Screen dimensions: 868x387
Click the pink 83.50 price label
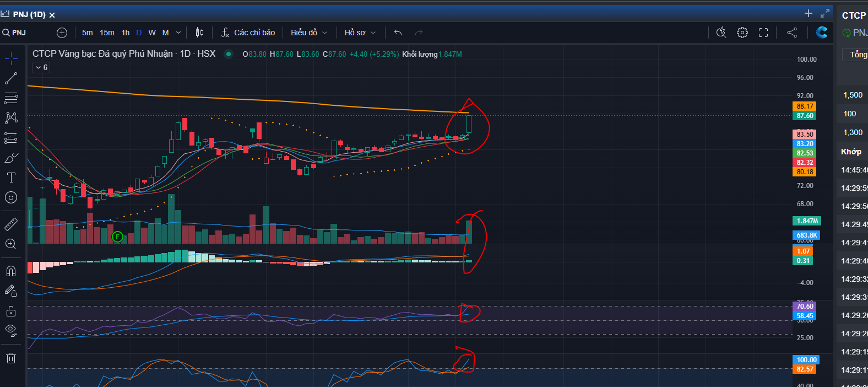pos(805,135)
